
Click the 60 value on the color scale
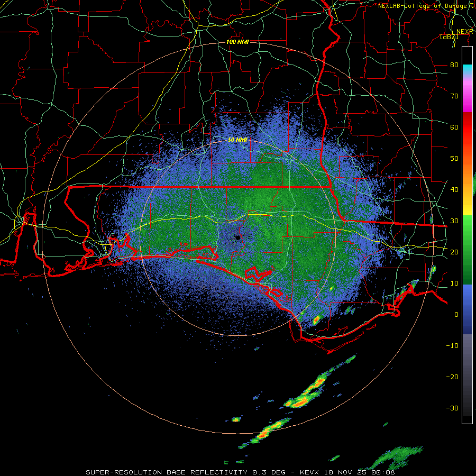454,127
